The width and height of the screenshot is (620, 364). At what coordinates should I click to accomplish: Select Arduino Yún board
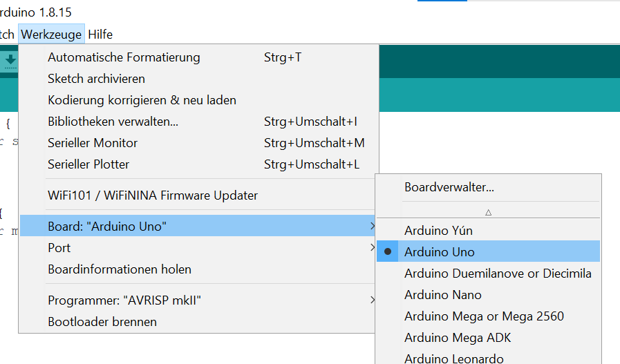tap(489, 231)
